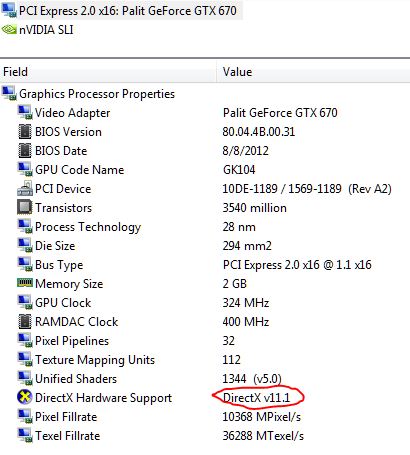Click the Transistors chip icon
Image resolution: width=410 pixels, height=455 pixels.
pos(25,208)
